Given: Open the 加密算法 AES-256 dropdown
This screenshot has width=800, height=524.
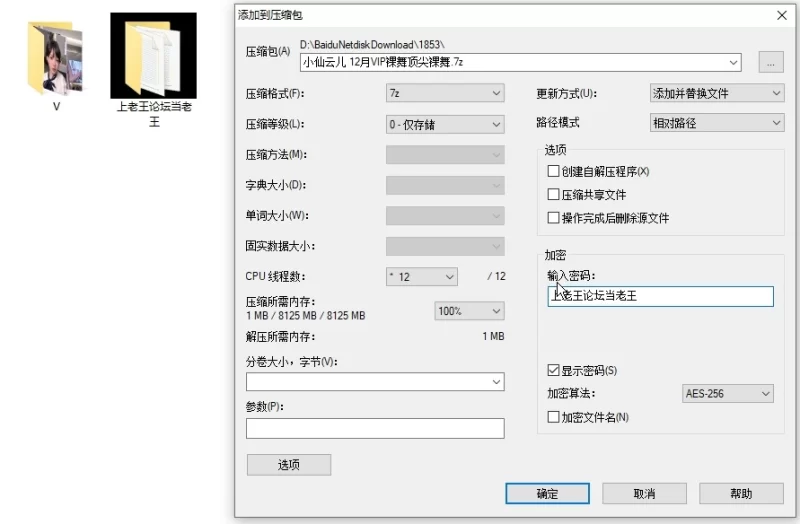Looking at the screenshot, I should pyautogui.click(x=728, y=393).
